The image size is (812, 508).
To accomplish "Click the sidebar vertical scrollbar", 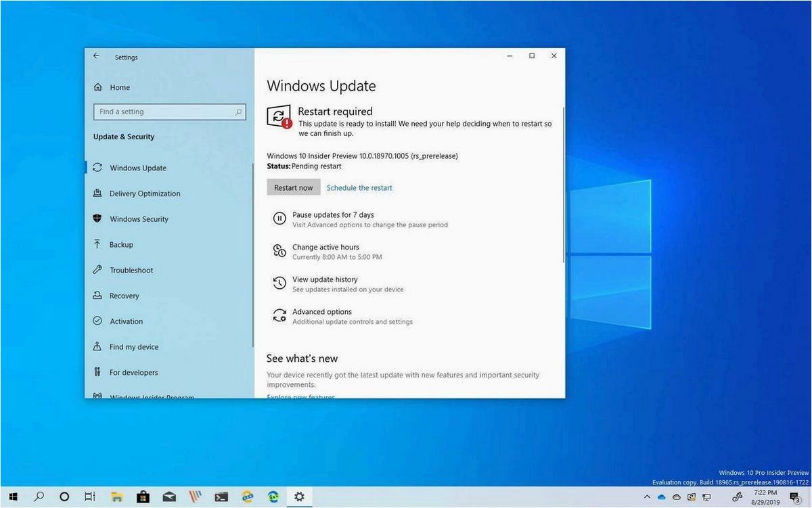I will [x=252, y=255].
